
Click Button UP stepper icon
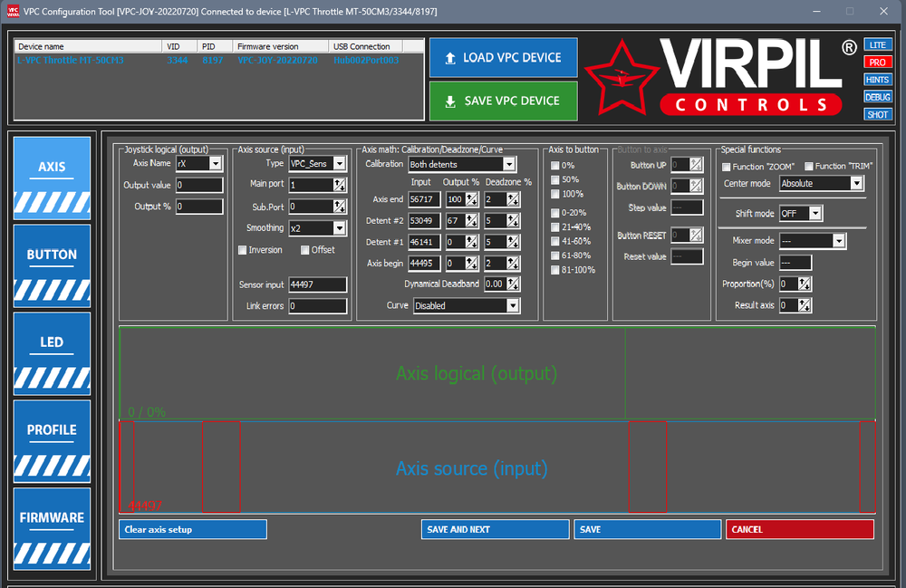click(x=696, y=165)
